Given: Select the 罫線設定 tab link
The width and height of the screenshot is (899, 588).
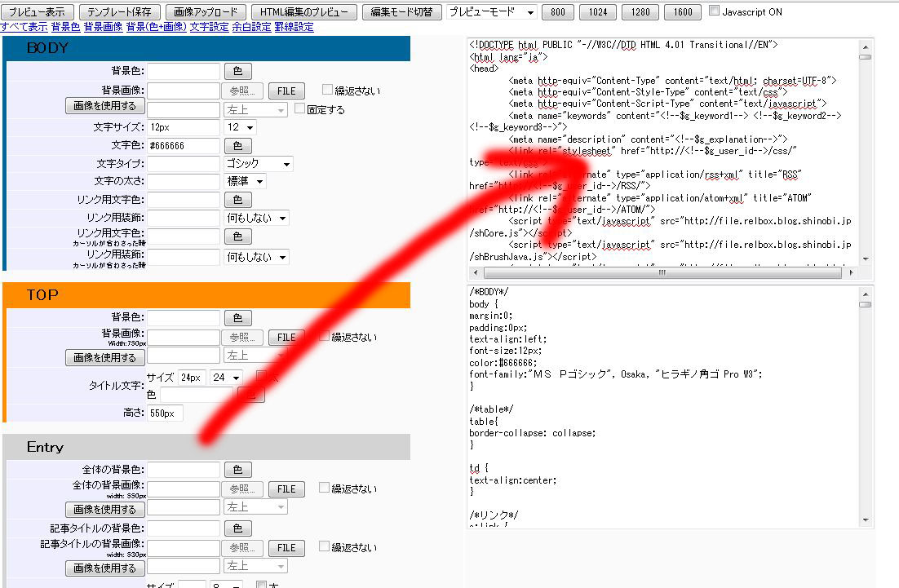Looking at the screenshot, I should [294, 27].
